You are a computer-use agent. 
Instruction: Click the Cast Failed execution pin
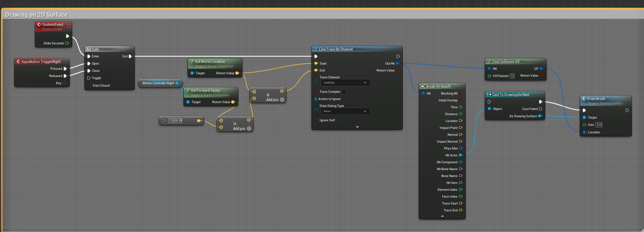pyautogui.click(x=540, y=109)
